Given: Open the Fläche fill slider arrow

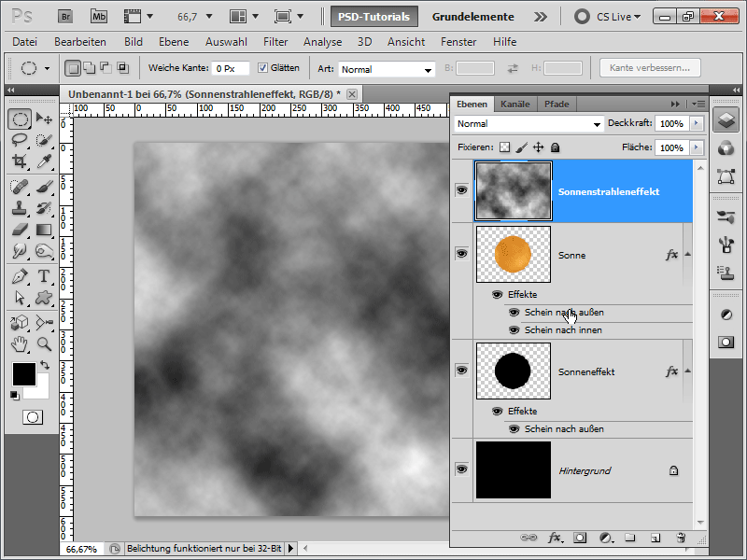Looking at the screenshot, I should [697, 147].
